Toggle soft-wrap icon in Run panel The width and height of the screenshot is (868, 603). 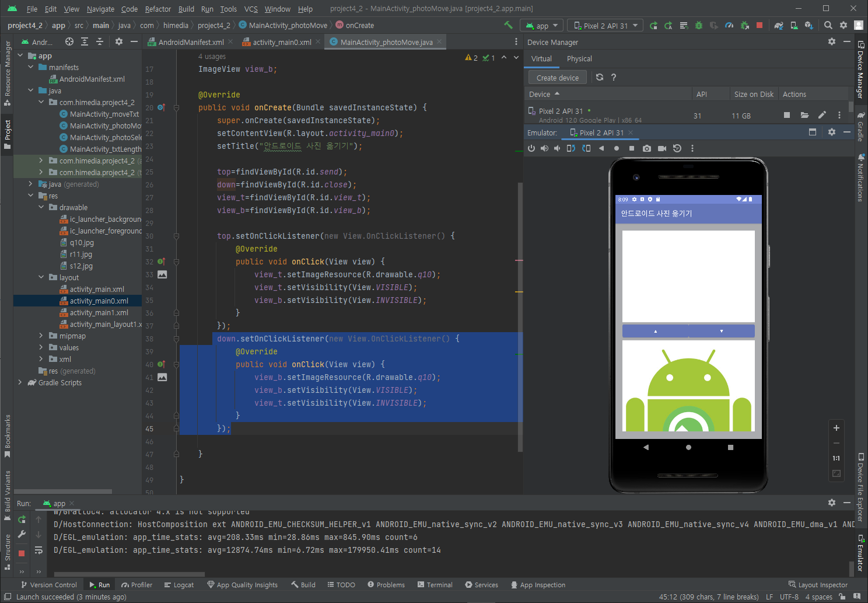tap(38, 550)
